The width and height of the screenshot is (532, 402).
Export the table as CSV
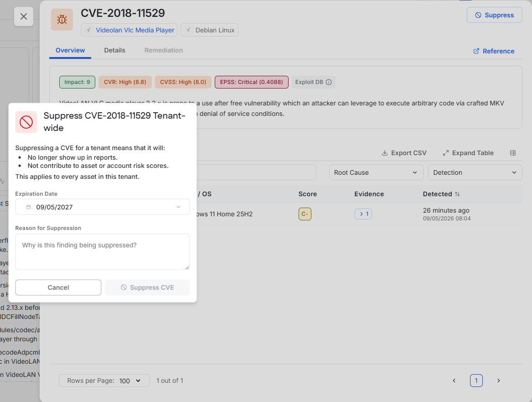click(x=404, y=153)
